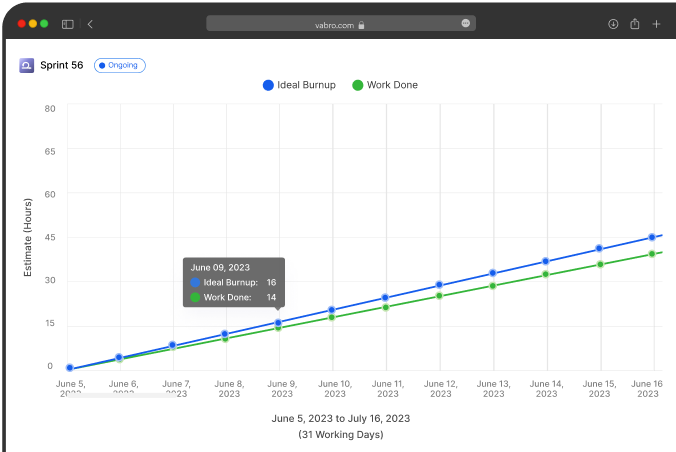Screen dimensions: 676x452
Task: Click the ellipsis icon in address bar
Action: coord(466,23)
